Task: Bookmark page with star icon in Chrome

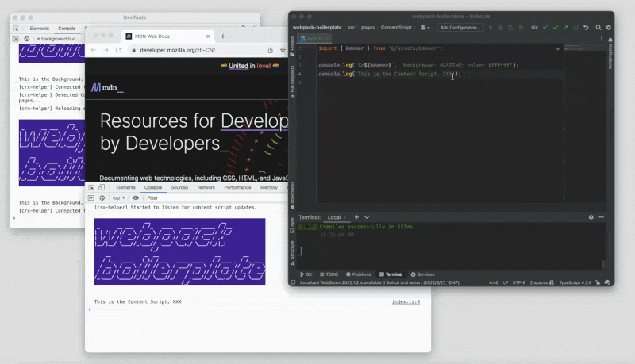Action: coord(283,50)
